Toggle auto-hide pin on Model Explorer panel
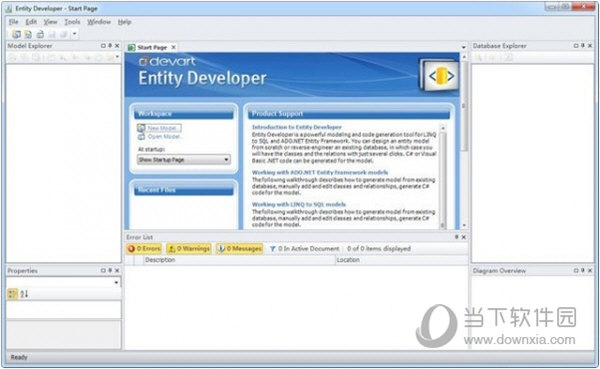Screen dimensions: 600x369 (x=110, y=46)
